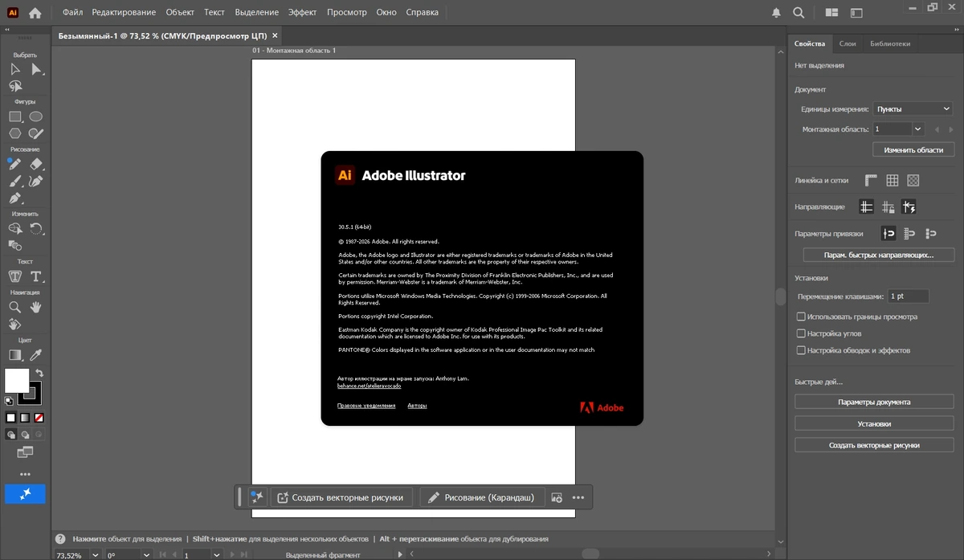Viewport: 964px width, 560px height.
Task: Expand the status bar display options arrow
Action: [x=400, y=554]
